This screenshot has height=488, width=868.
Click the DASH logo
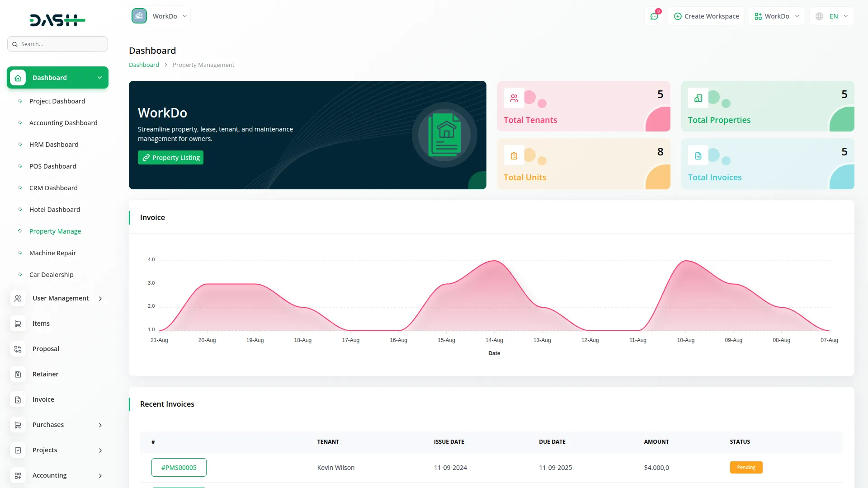[x=57, y=20]
